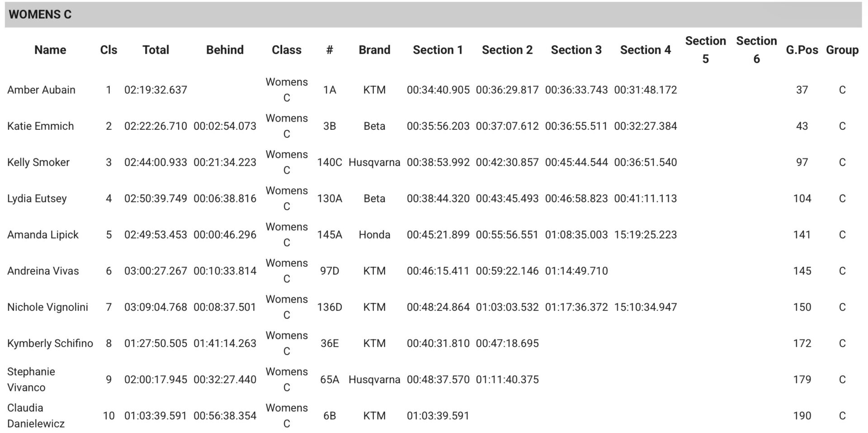Click Claudia Danielewicz's overall position 190

coord(802,415)
